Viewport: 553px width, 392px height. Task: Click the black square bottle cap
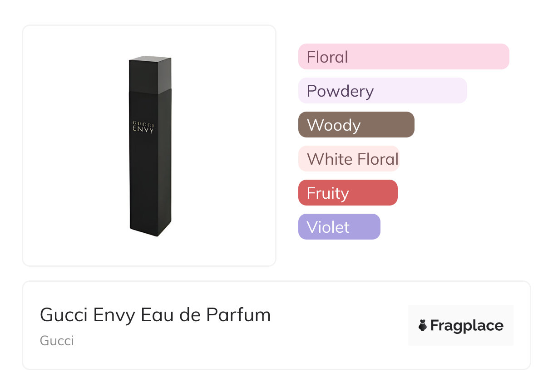[x=150, y=75]
